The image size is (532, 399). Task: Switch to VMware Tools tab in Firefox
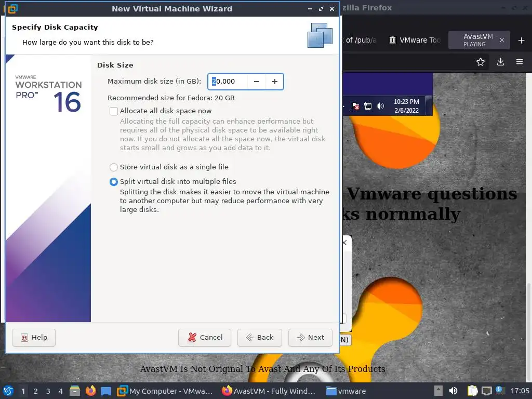[x=414, y=40]
